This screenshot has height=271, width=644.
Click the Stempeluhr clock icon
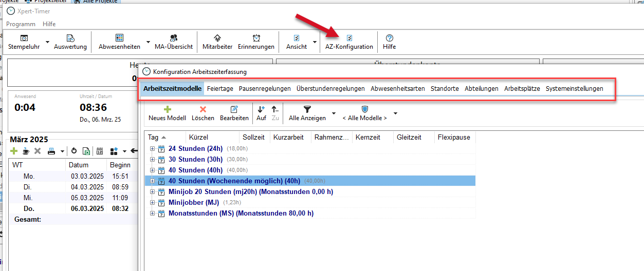(x=24, y=38)
